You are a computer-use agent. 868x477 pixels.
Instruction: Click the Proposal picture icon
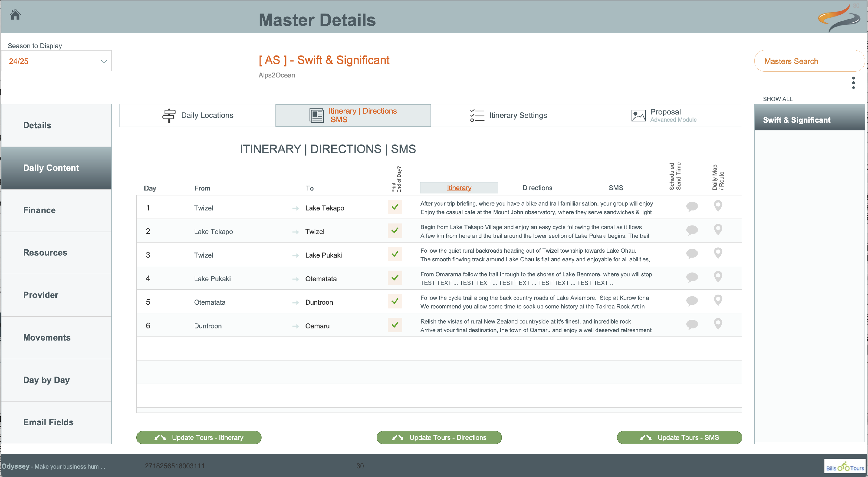pos(638,115)
